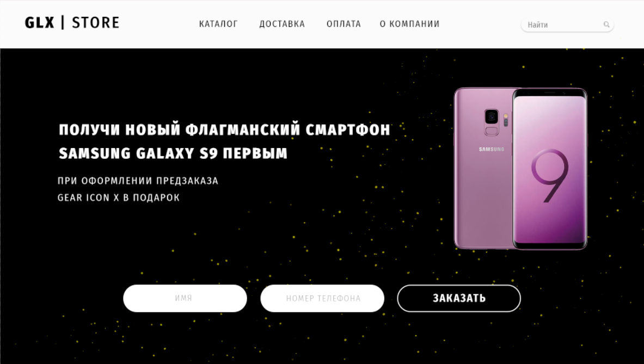Viewport: 644px width, 364px height.
Task: Go to the Доставка page
Action: pyautogui.click(x=282, y=24)
